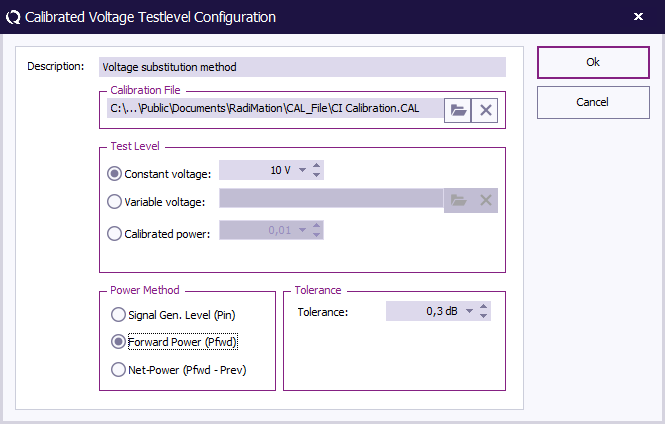
Task: Click the Description text field
Action: 302,67
